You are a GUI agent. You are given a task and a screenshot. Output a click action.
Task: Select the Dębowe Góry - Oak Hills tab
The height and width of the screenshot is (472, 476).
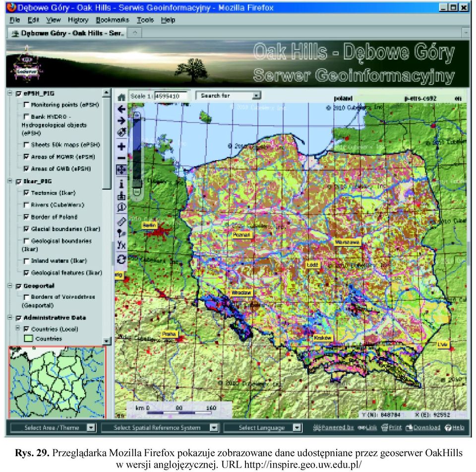[68, 33]
